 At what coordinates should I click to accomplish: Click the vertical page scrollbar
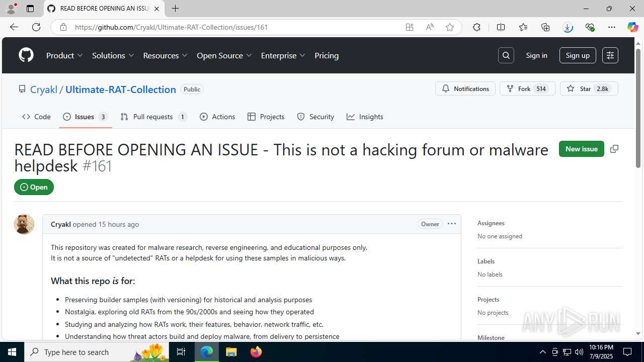pos(638,108)
